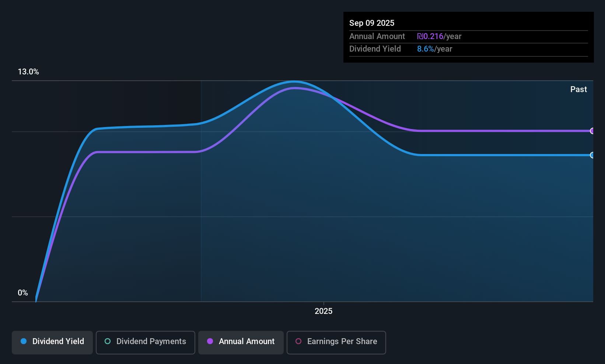Click the Past label on the chart
605x364 pixels.
click(578, 89)
